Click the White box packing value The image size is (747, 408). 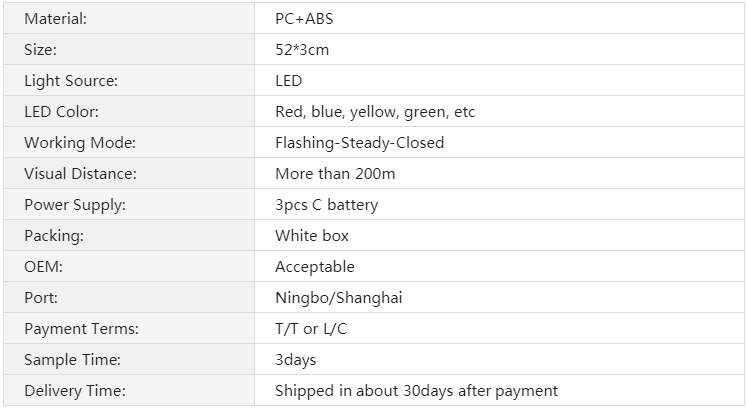(x=312, y=235)
